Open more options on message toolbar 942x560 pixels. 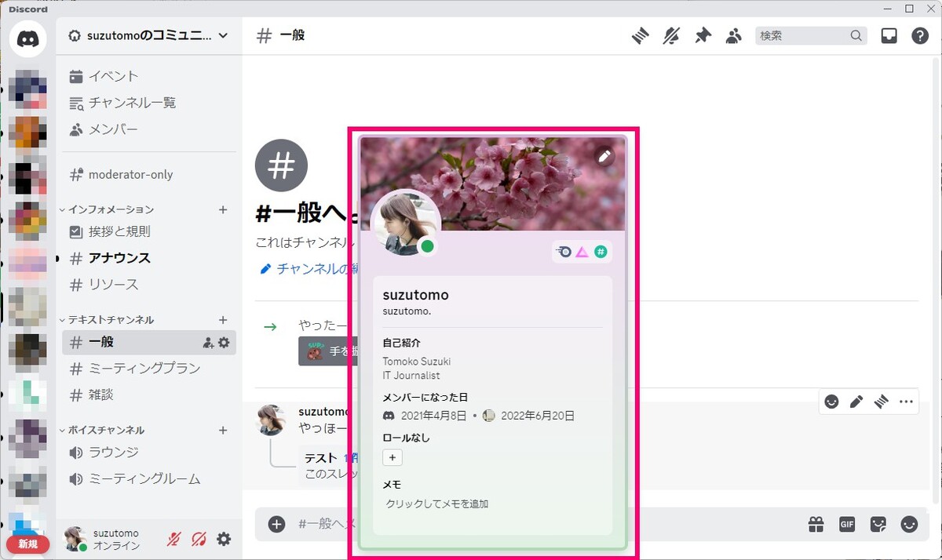[906, 402]
